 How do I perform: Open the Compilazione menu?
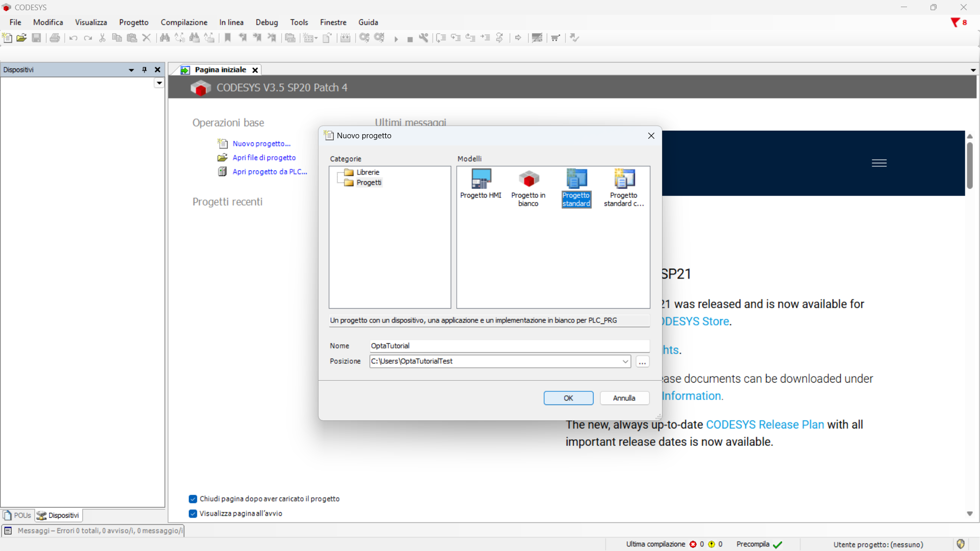(x=184, y=22)
